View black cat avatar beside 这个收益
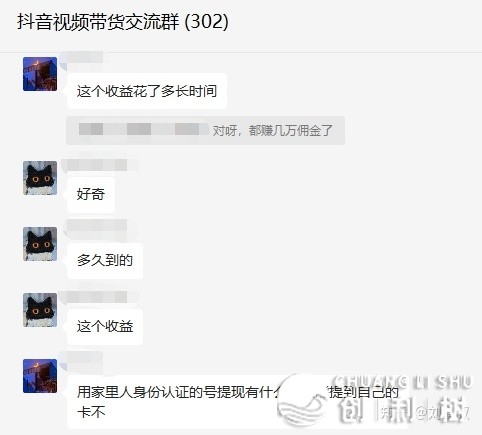The image size is (482, 435). 40,310
